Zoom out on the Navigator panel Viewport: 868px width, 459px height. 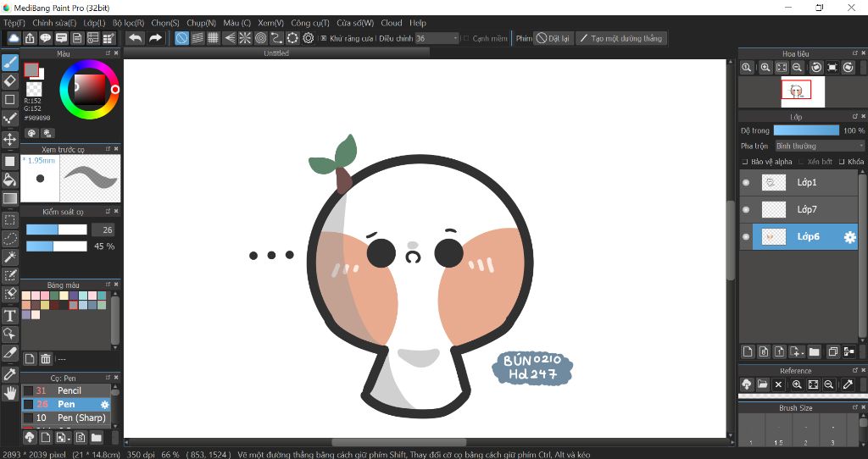coord(797,68)
